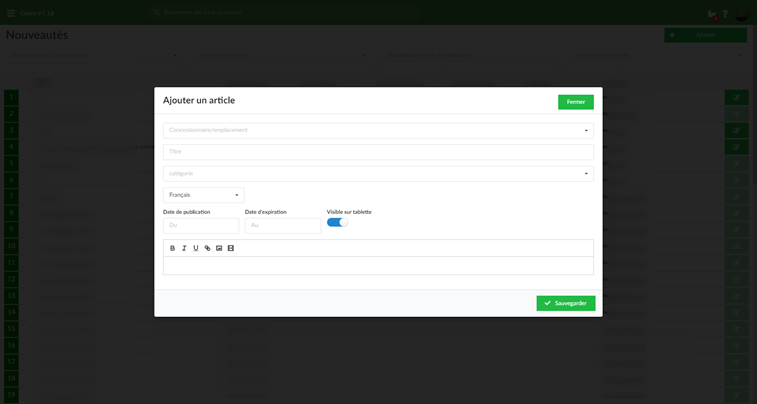Set the Date de publication Du field
The height and width of the screenshot is (404, 757).
pyautogui.click(x=201, y=225)
